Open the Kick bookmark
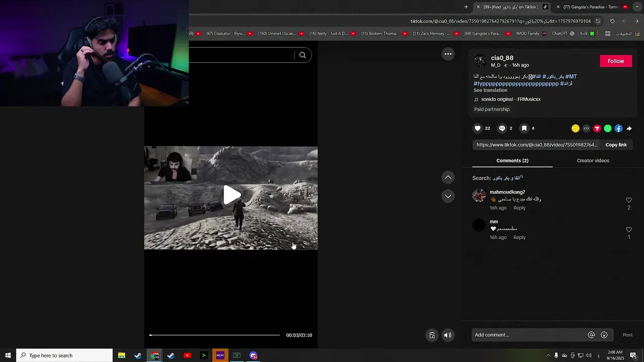The height and width of the screenshot is (362, 644). click(587, 34)
